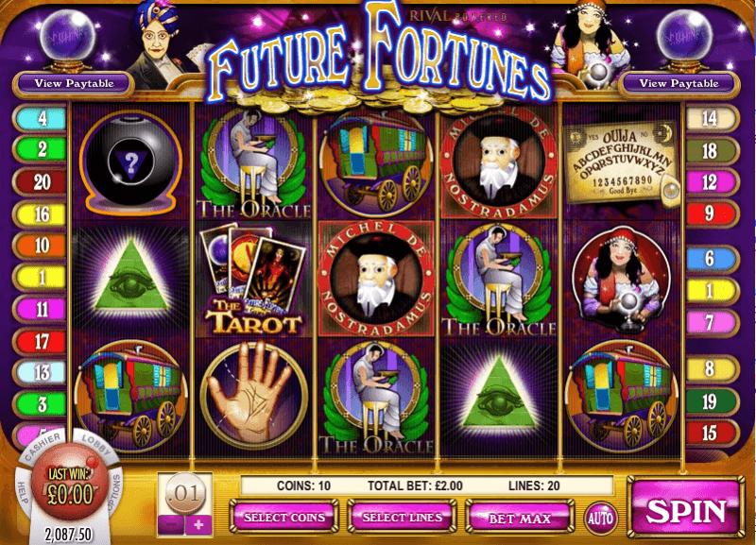
Task: Open the Select Coins option
Action: 284,518
